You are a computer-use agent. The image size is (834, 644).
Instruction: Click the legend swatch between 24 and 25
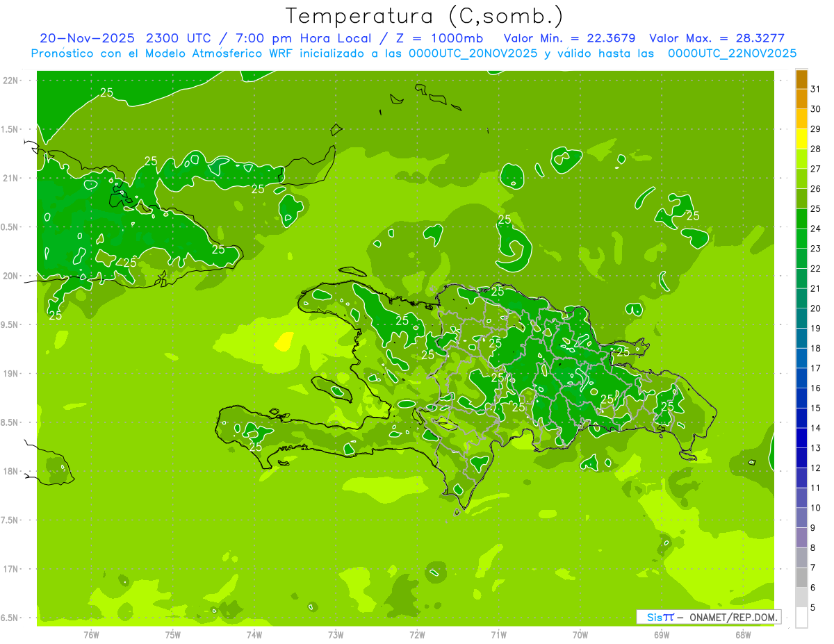[801, 219]
